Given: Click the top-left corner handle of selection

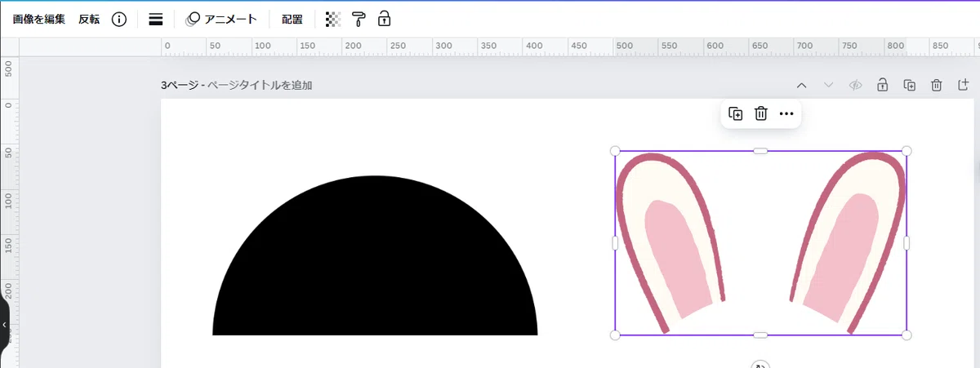Looking at the screenshot, I should pyautogui.click(x=615, y=151).
